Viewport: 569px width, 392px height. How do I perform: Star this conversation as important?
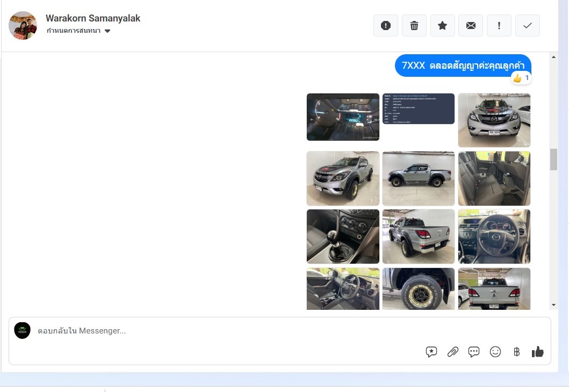[x=443, y=26]
